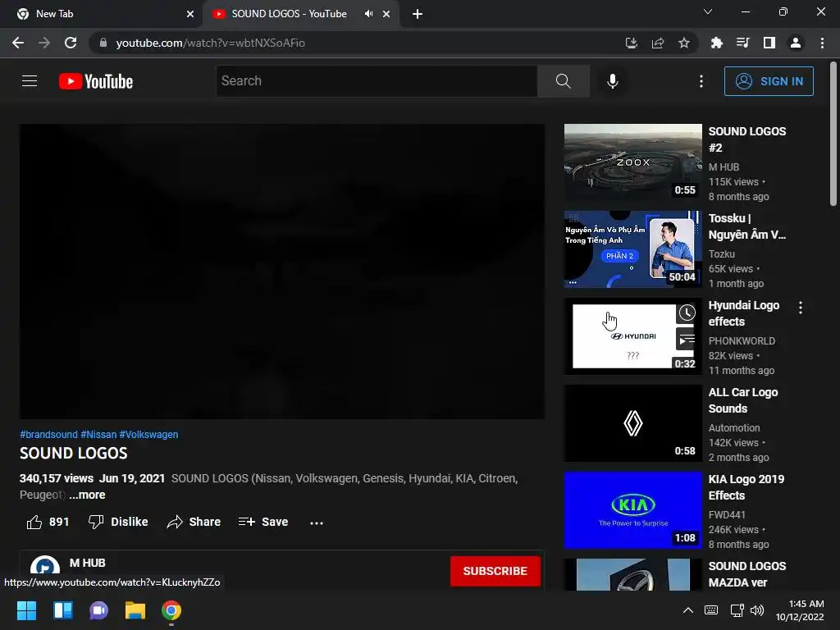Screen dimensions: 840x630
Task: Add Hyundai video to queue
Action: pos(687,340)
